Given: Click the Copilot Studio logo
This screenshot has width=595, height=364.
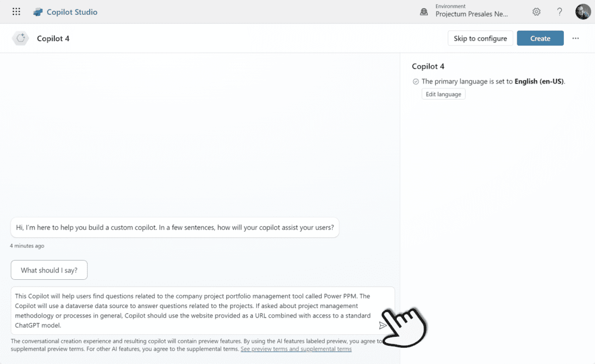Looking at the screenshot, I should [38, 11].
